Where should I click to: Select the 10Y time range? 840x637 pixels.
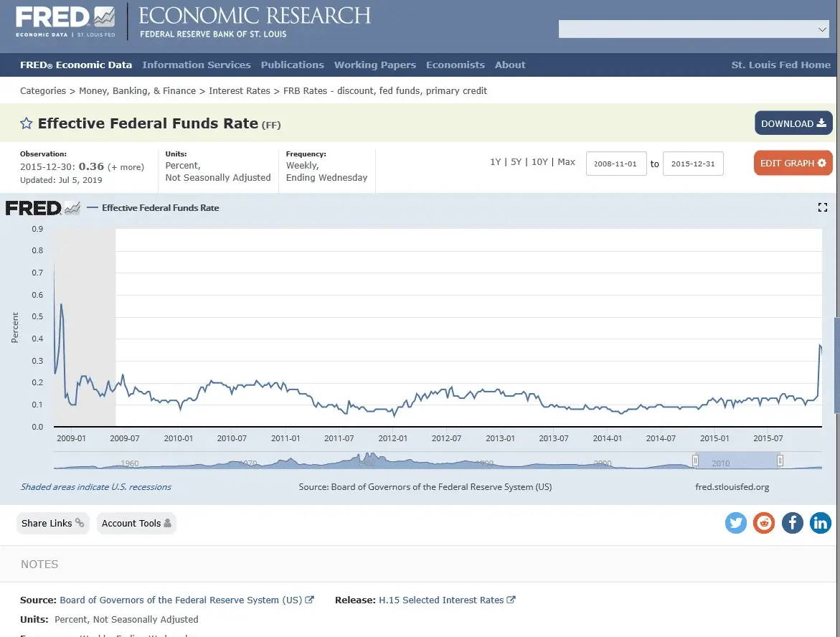539,162
